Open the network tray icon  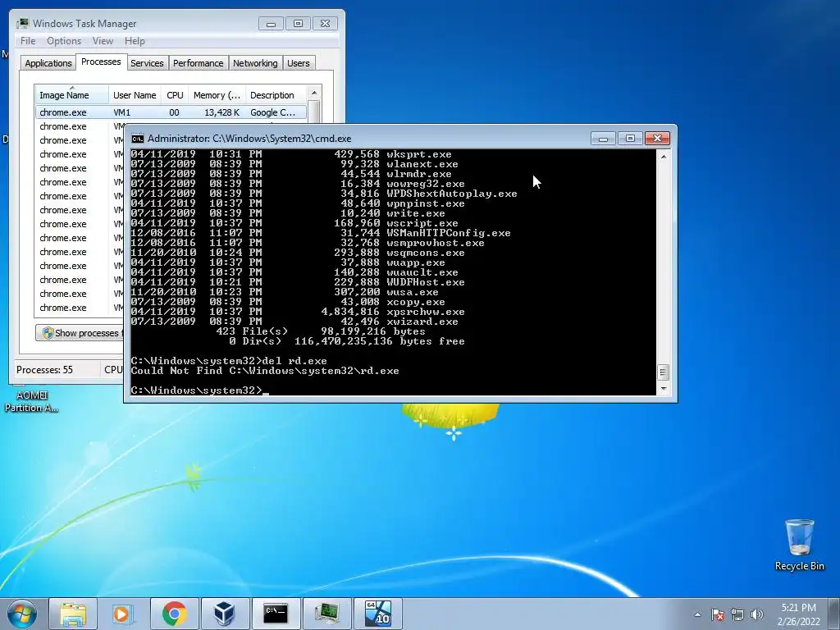coord(737,614)
